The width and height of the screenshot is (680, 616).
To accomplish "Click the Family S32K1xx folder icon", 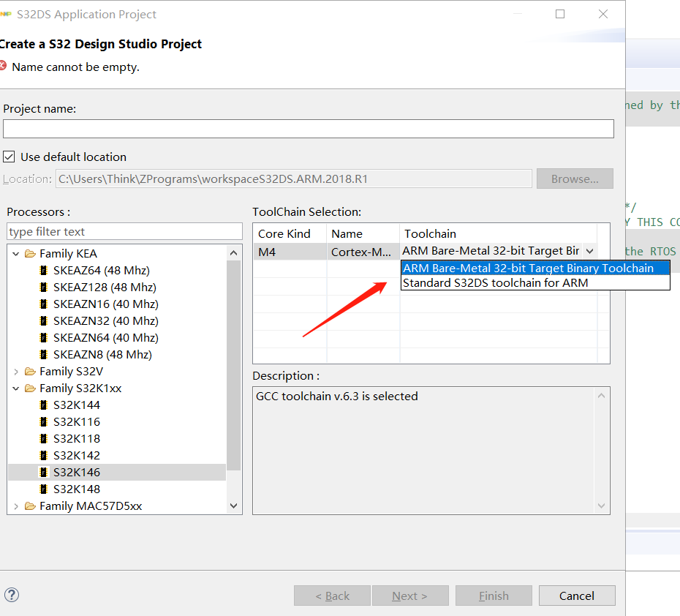I will coord(30,388).
